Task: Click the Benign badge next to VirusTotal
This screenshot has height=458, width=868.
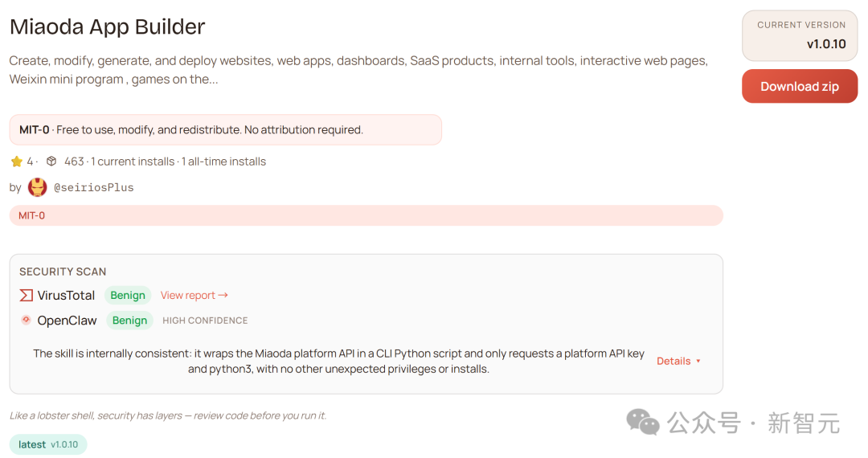Action: coord(128,295)
